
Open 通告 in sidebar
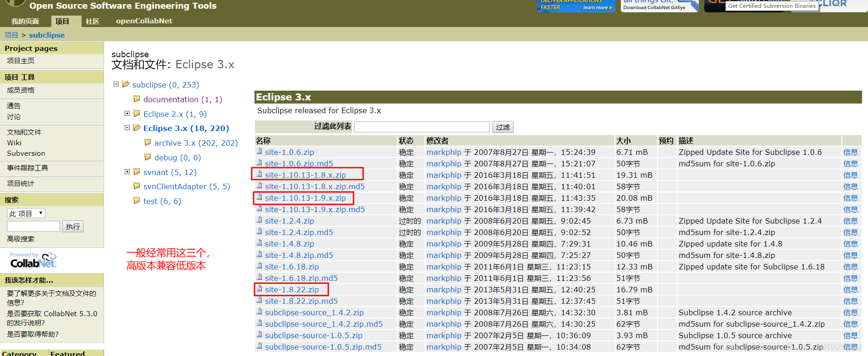tap(14, 105)
